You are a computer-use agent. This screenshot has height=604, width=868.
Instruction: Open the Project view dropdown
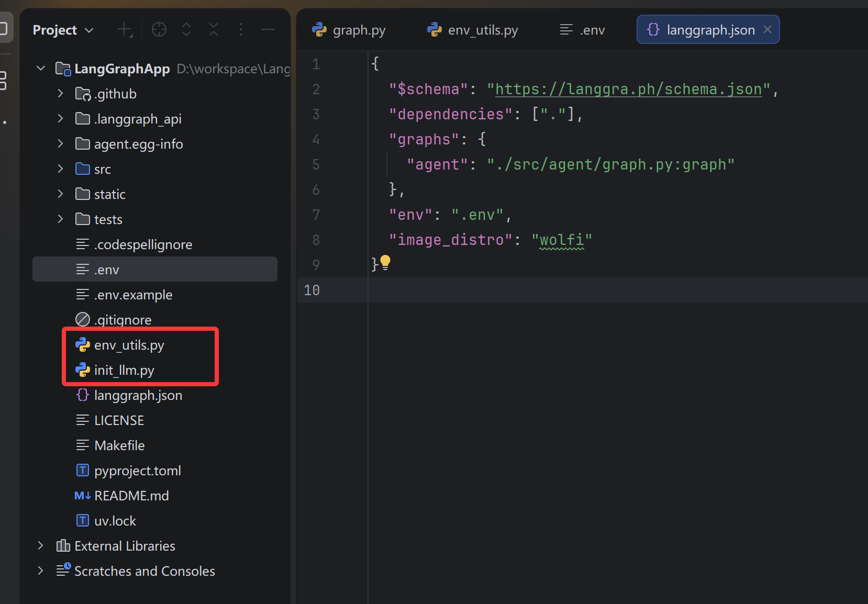(x=63, y=30)
